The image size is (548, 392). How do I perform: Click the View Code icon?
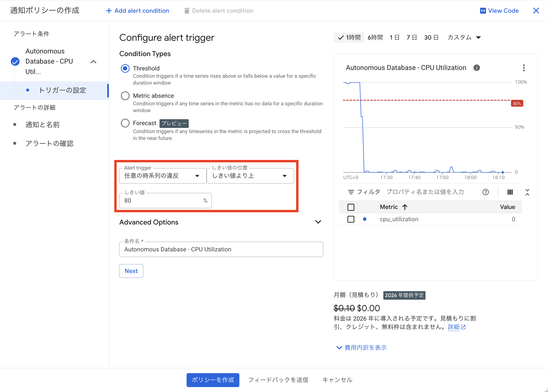pyautogui.click(x=483, y=11)
